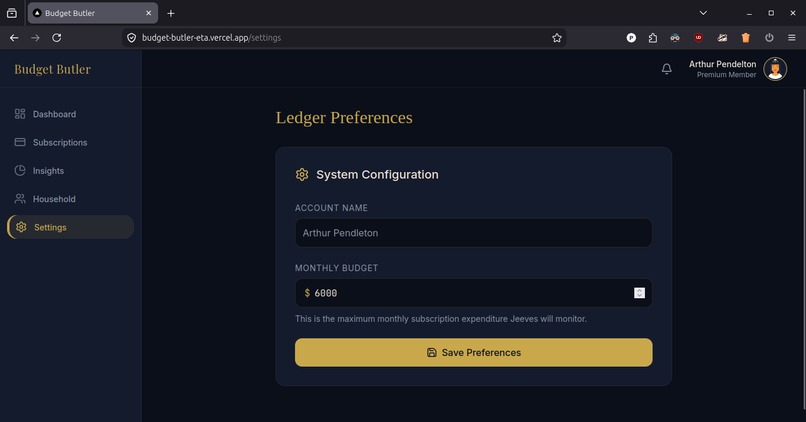
Task: Open a new browser tab
Action: 171,13
